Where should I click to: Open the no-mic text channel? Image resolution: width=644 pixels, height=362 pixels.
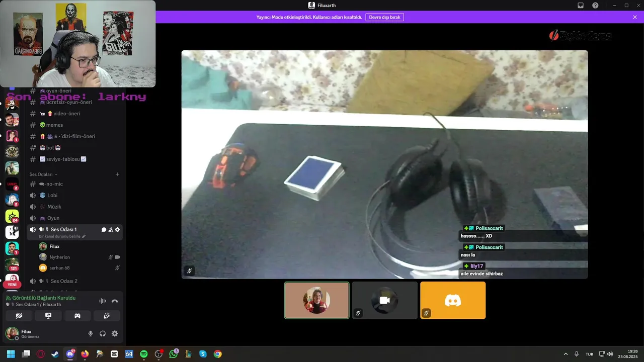pos(75,184)
